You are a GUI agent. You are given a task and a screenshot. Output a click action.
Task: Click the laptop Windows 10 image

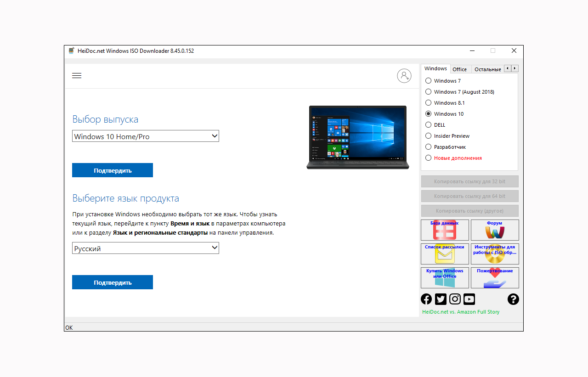[x=357, y=137]
